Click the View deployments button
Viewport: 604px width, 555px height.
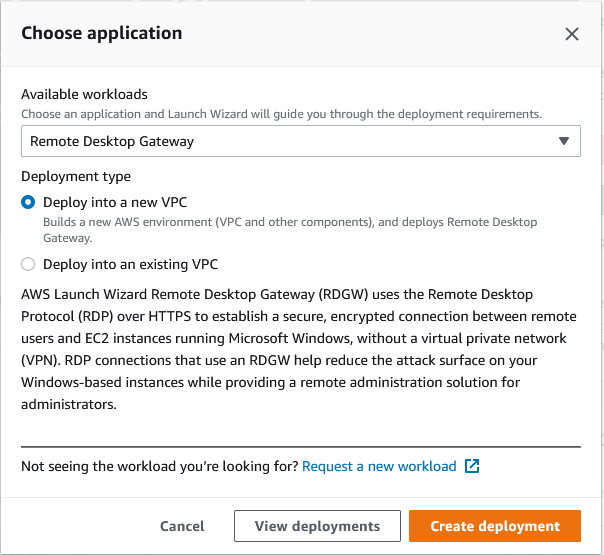point(317,526)
